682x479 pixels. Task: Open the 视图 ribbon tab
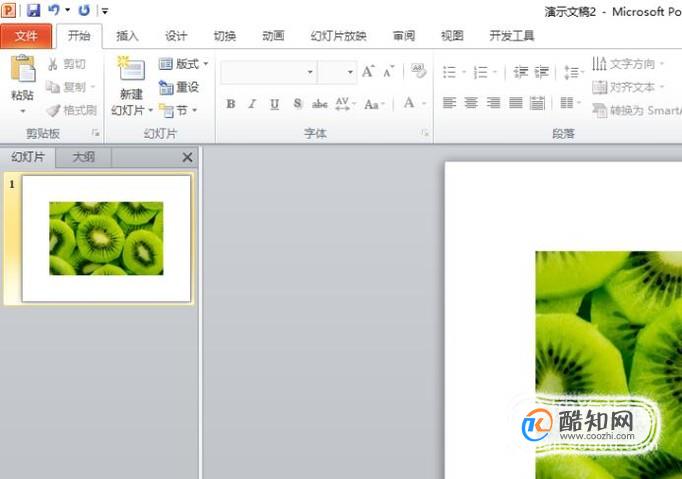[452, 36]
